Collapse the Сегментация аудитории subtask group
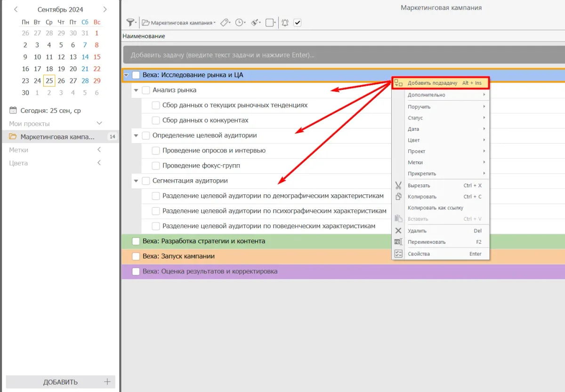Viewport: 565px width, 392px height. click(x=136, y=181)
